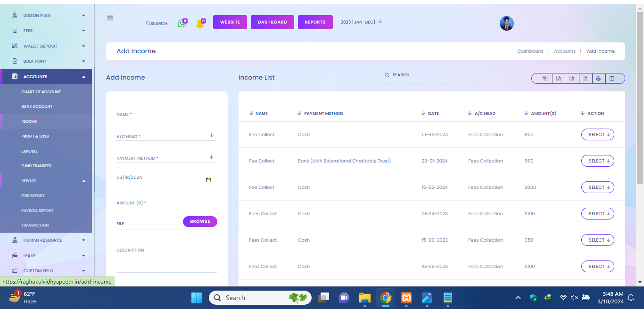Viewport: 644px width, 309px height.
Task: Expand the A/C Head dropdown
Action: (212, 136)
